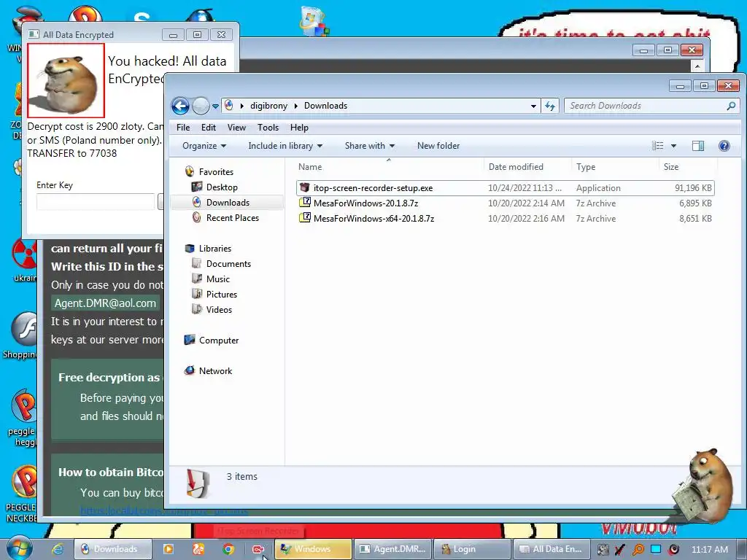Viewport: 747px width, 560px height.
Task: Select Favorites in navigation pane
Action: [x=216, y=172]
